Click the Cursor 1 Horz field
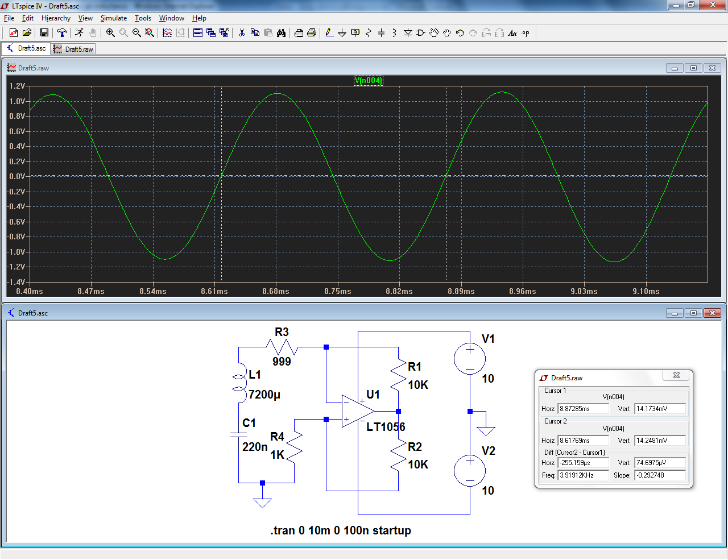 (x=583, y=409)
